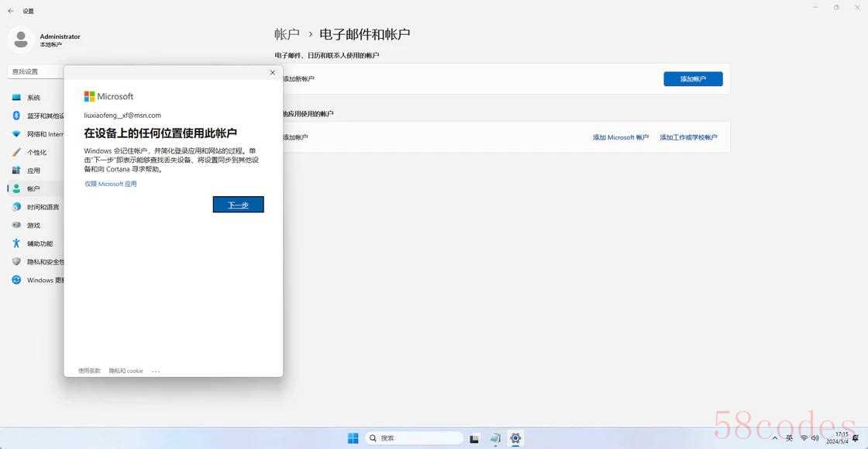Open the Bluetooth settings icon in sidebar

pyautogui.click(x=16, y=116)
